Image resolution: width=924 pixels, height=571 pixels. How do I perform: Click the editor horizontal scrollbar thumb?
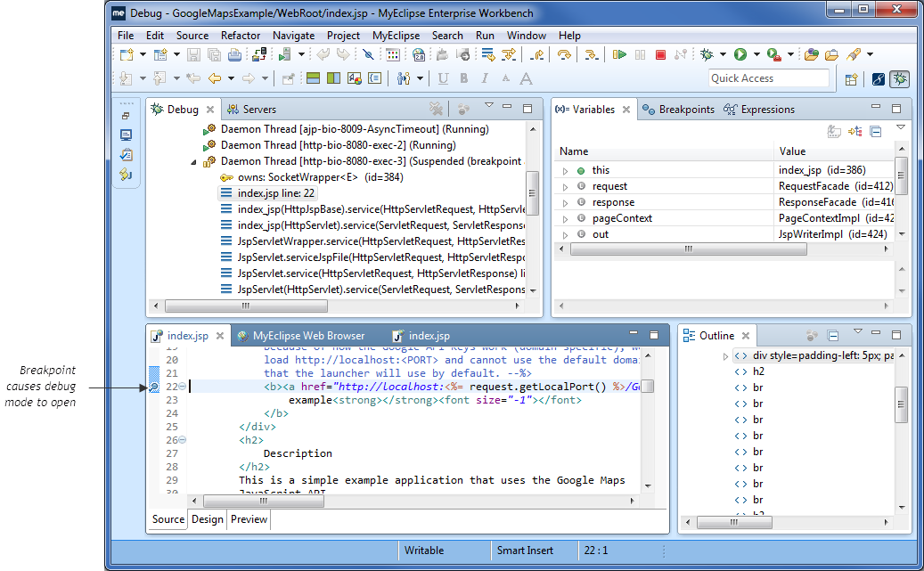(264, 502)
